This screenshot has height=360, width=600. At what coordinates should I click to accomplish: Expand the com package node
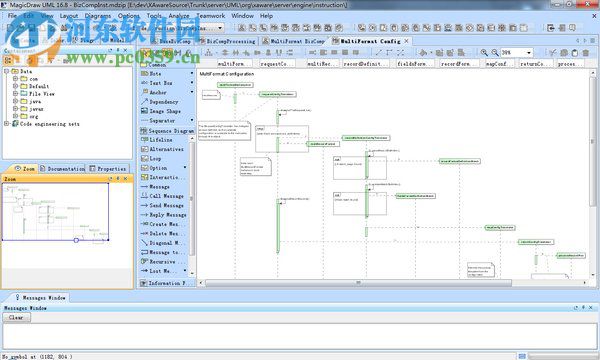(16, 78)
